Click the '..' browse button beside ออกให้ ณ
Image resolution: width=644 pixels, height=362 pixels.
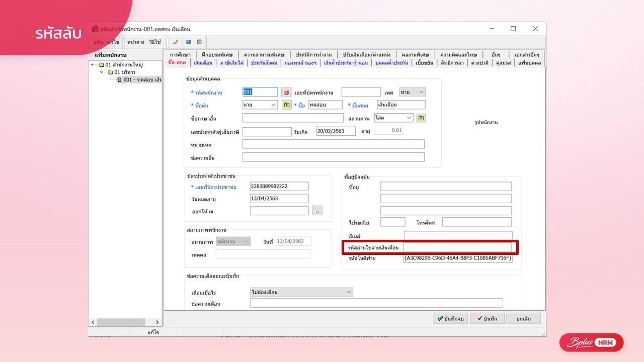(x=317, y=211)
